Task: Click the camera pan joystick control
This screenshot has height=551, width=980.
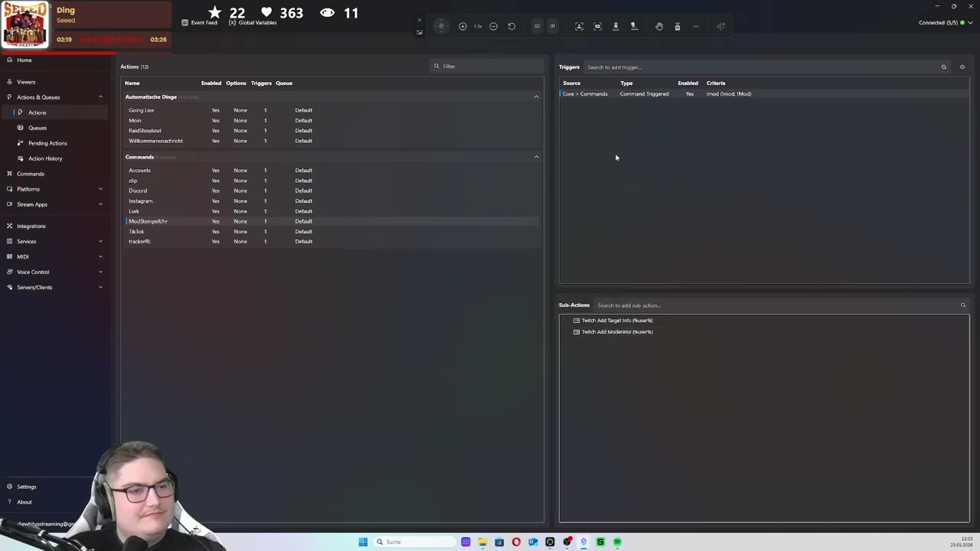Action: coord(441,26)
